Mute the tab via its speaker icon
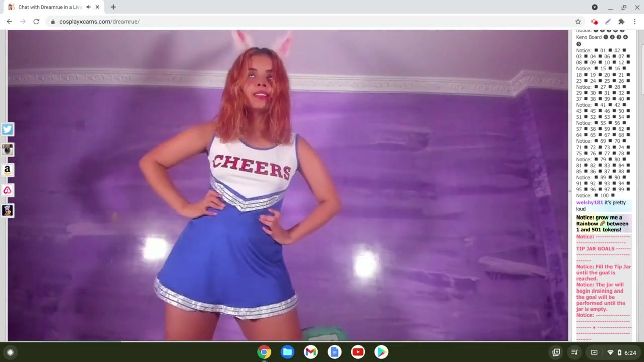Screen dimensions: 644x362 (x=89, y=7)
